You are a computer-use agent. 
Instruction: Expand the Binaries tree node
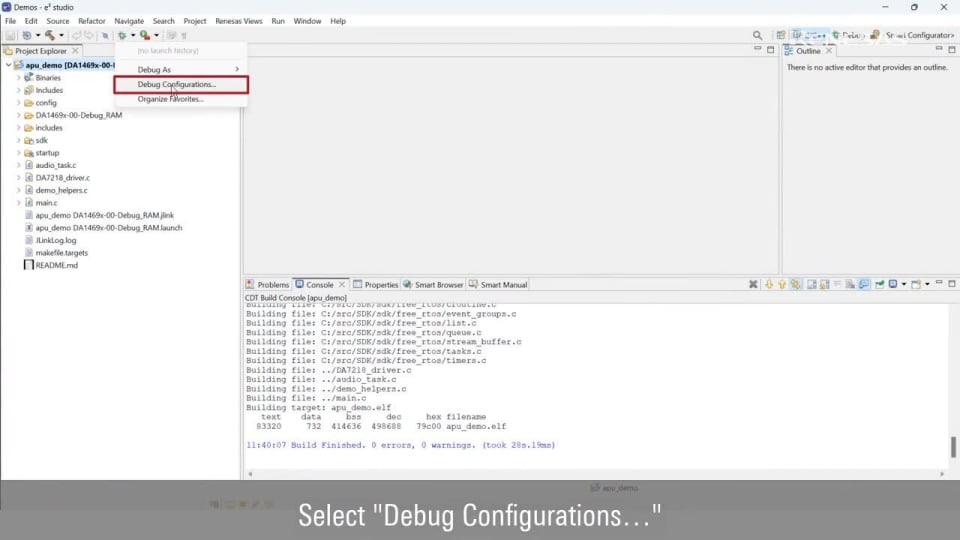tap(18, 78)
